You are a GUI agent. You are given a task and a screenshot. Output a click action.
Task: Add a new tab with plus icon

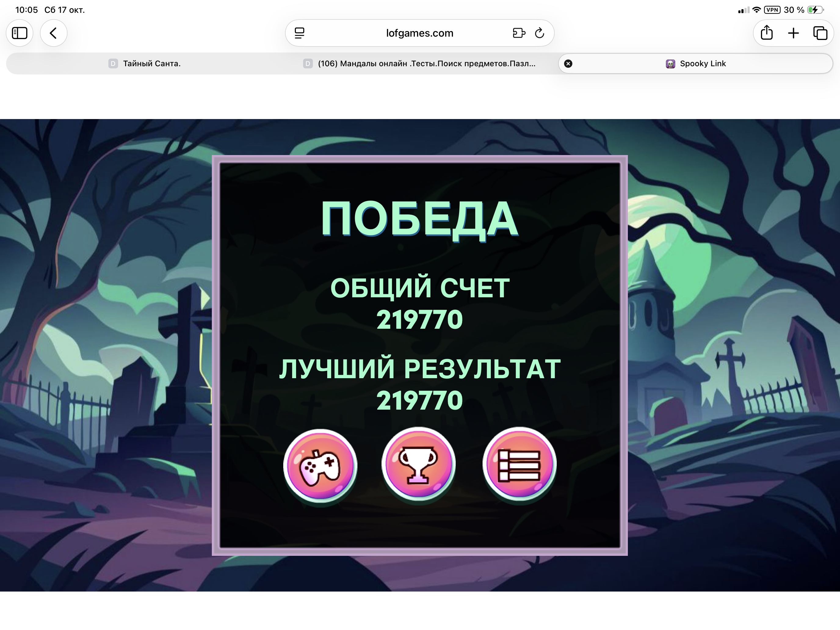(793, 33)
